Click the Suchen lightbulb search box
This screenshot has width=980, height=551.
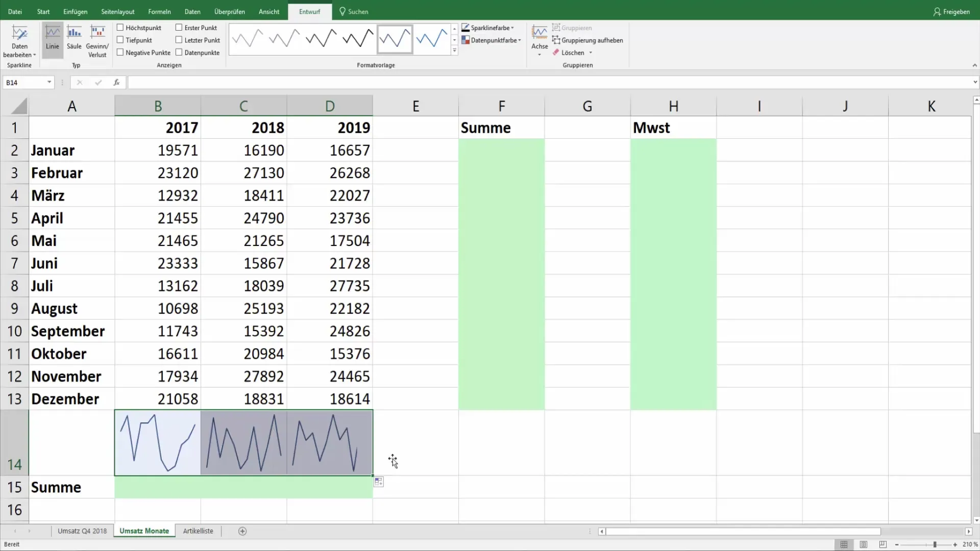(x=353, y=11)
